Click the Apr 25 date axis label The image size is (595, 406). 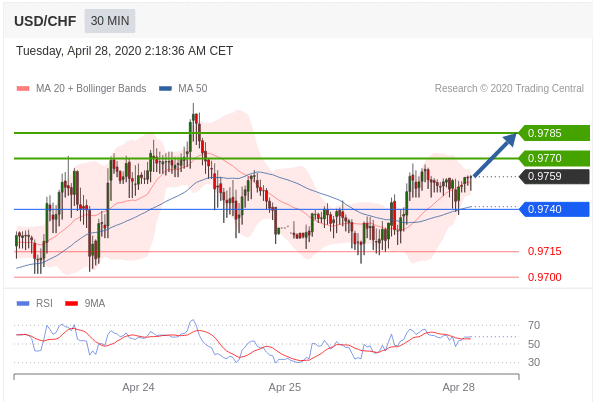285,387
